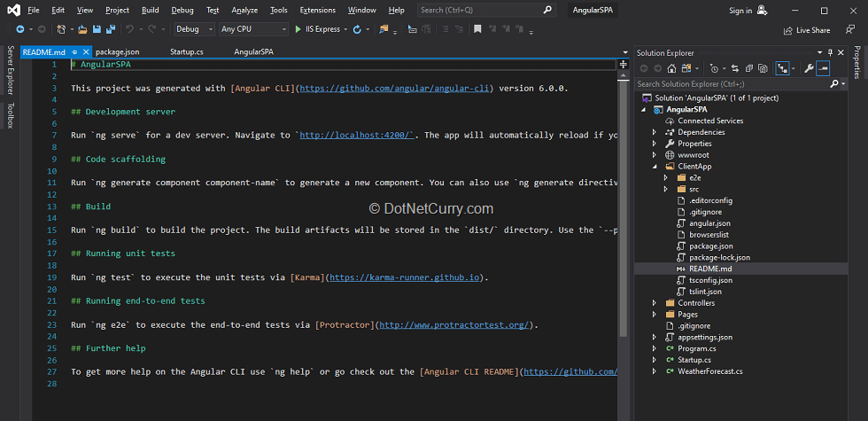Image resolution: width=868 pixels, height=421 pixels.
Task: Expand the Controllers folder
Action: tap(655, 303)
